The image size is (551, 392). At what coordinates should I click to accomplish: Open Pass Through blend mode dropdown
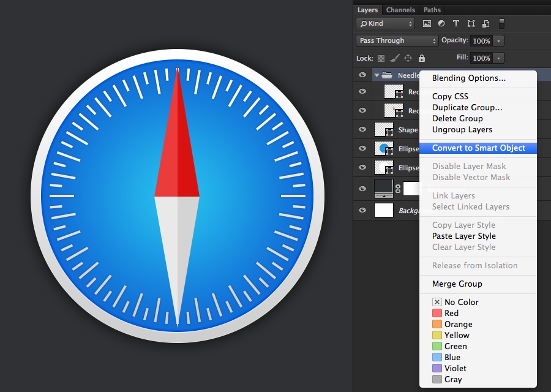pos(397,41)
